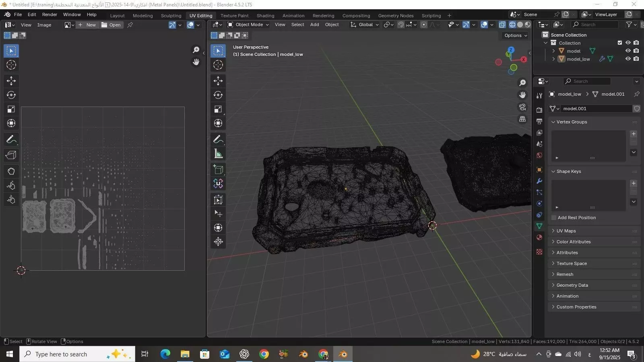Hide Collection in viewport
Screen dimensions: 644x362
pos(628,43)
